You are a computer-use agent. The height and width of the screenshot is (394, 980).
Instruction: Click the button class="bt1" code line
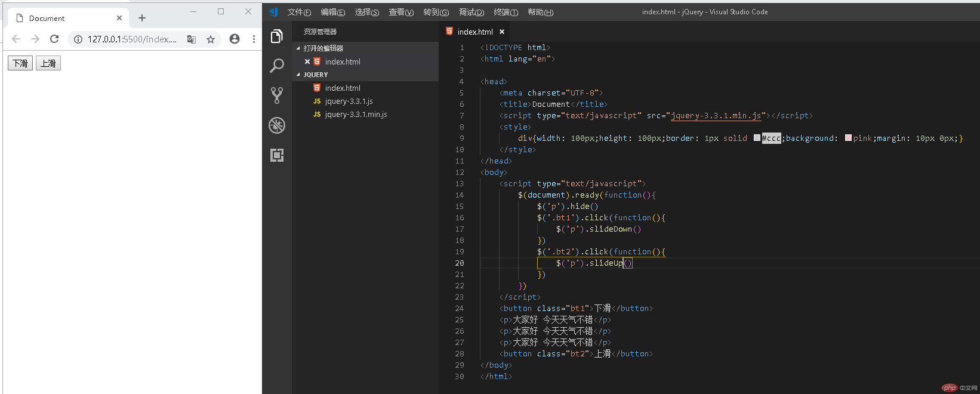(577, 309)
